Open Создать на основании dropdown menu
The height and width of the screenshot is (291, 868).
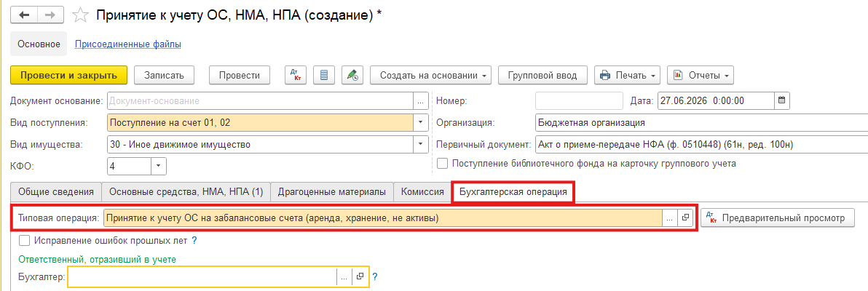point(430,75)
